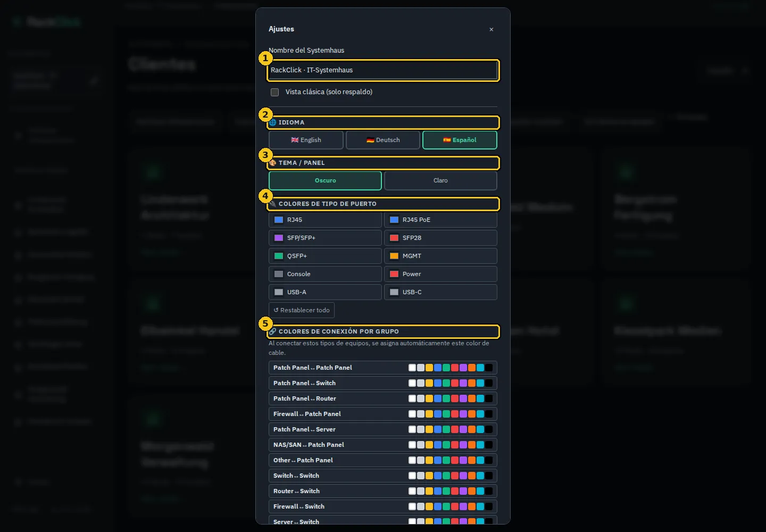Enable the Vista clásica checkbox

coord(274,92)
